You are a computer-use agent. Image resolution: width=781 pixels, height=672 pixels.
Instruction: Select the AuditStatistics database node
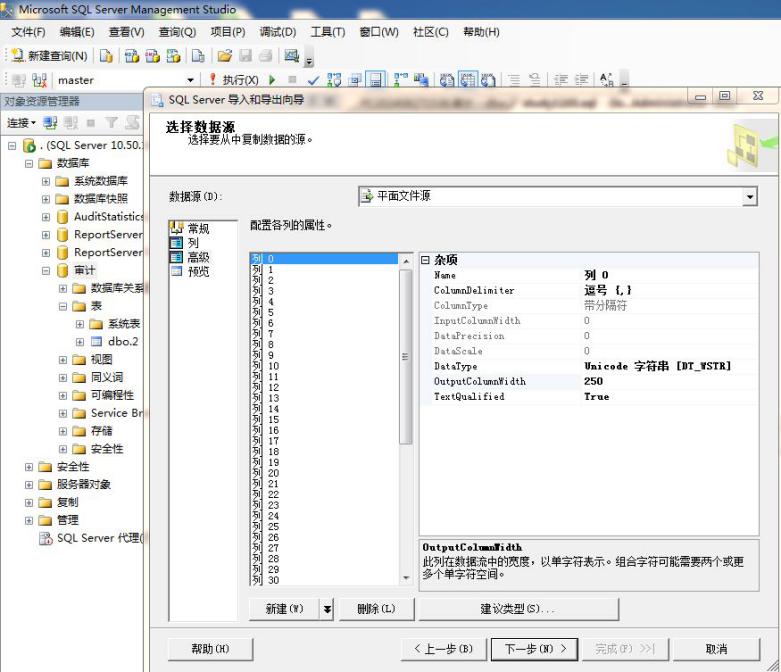[x=108, y=217]
